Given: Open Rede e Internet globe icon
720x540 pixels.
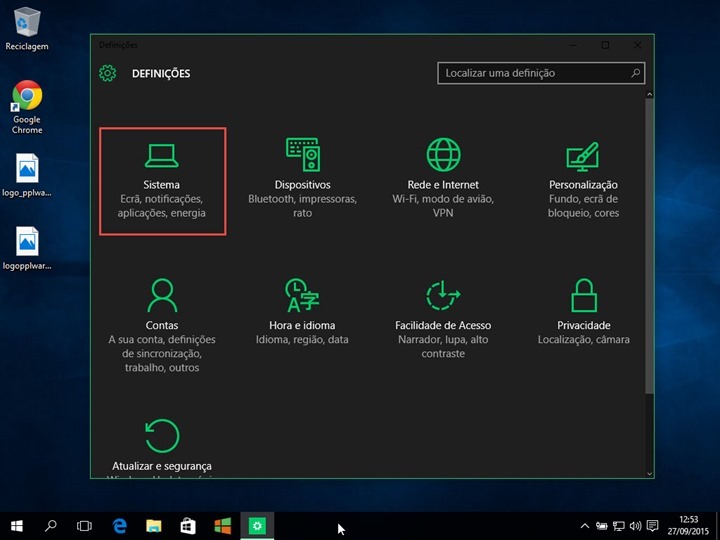Looking at the screenshot, I should (x=443, y=154).
